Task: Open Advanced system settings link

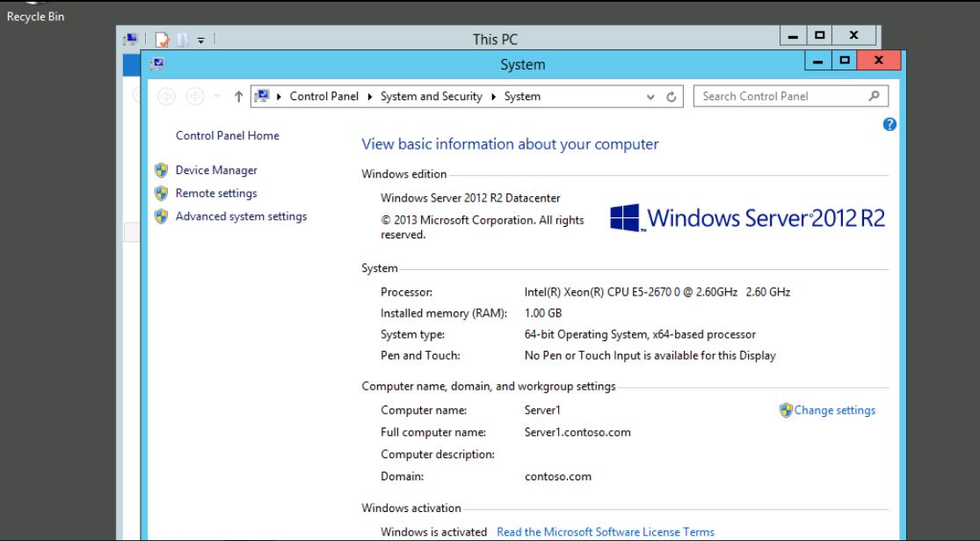Action: 241,216
